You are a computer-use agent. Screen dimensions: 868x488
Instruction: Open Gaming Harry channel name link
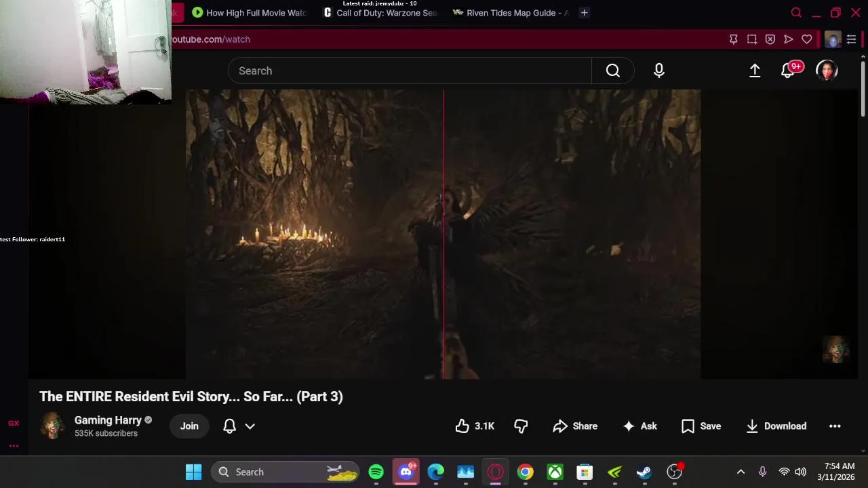[108, 420]
